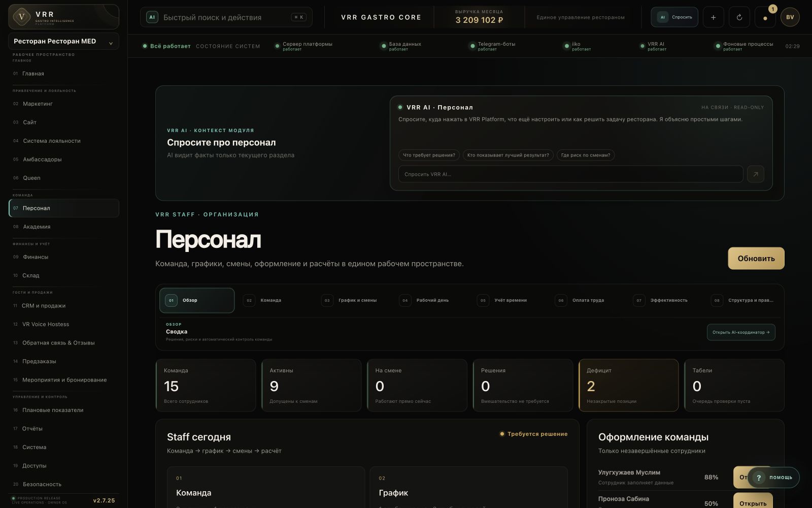
Task: Click the AI icon in quick search
Action: (x=152, y=17)
